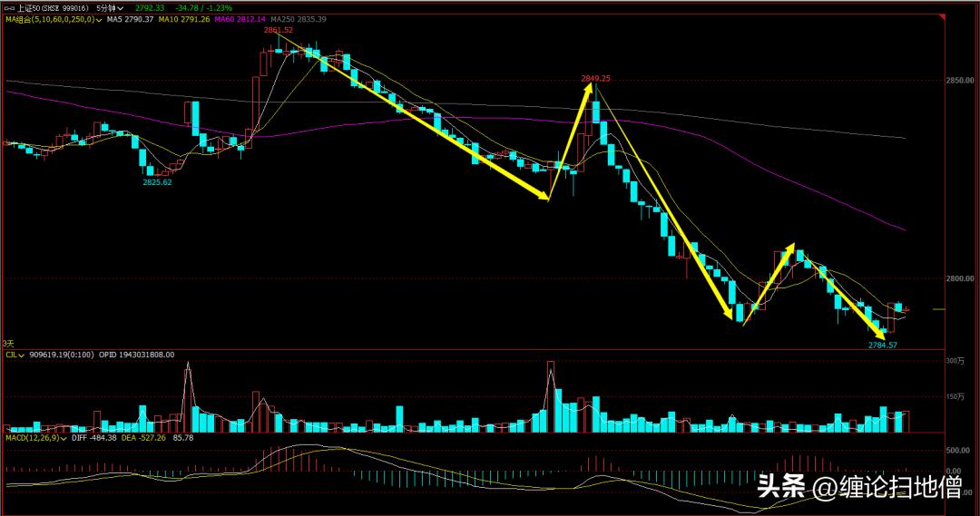Screen dimensions: 980x516
Task: Click the link icon before 上证50 title
Action: point(9,7)
